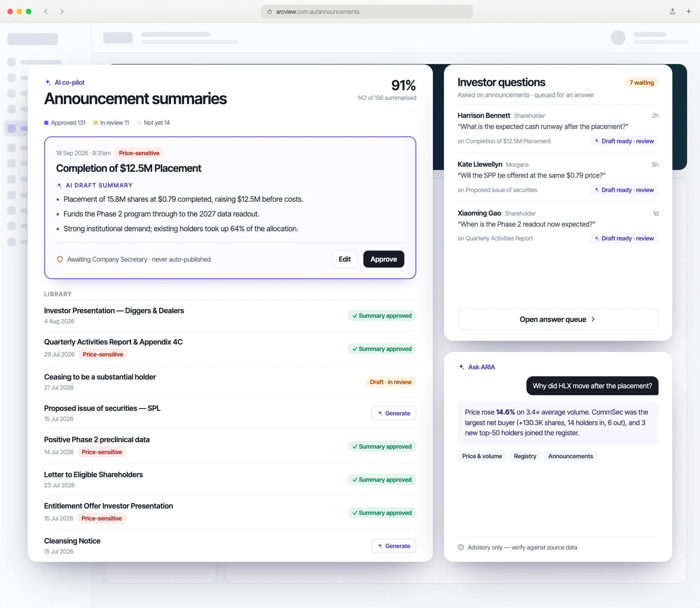This screenshot has width=700, height=608.
Task: Click Summary approved badge for Letter to Eligible Shareholders
Action: (x=382, y=479)
